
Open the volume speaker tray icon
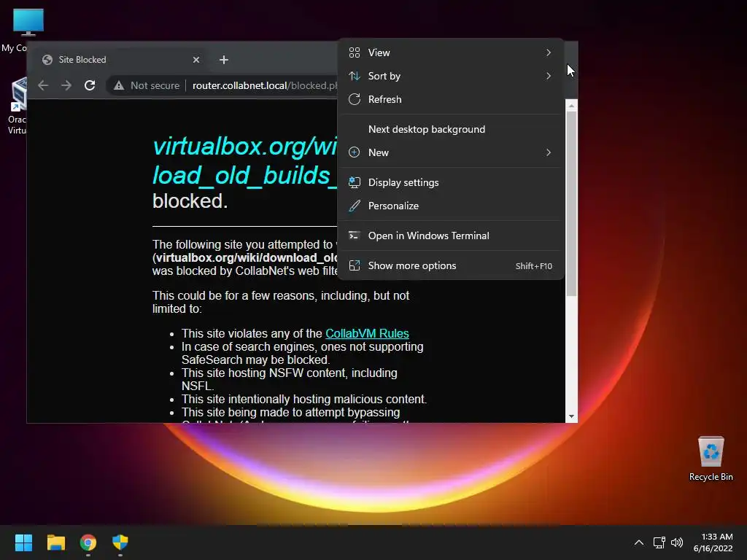point(676,542)
